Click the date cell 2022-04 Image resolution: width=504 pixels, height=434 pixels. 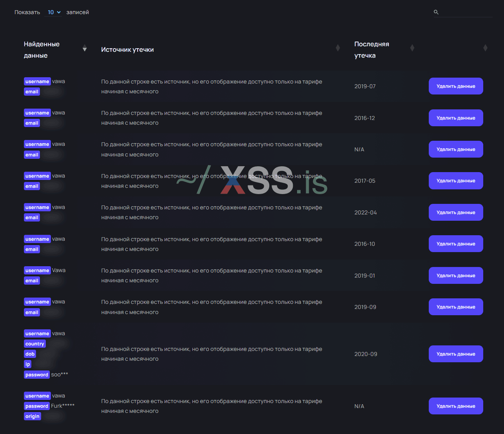coord(366,212)
